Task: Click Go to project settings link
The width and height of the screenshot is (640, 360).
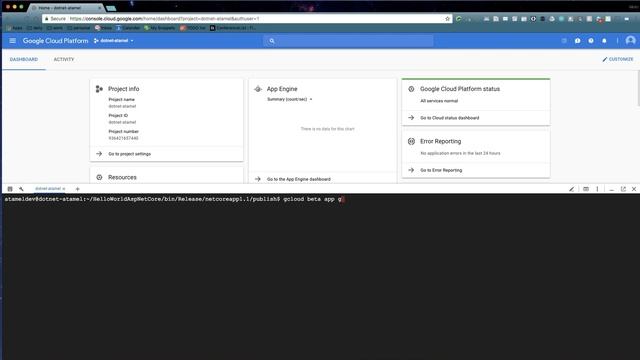Action: 129,154
